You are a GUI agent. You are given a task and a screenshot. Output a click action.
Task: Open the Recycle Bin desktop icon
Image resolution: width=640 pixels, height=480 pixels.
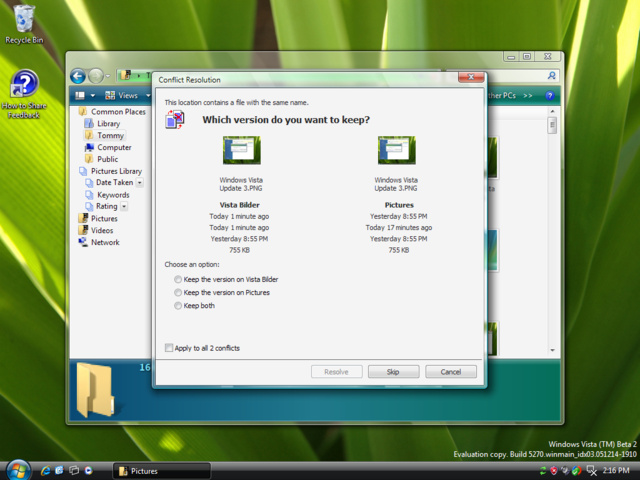pos(24,23)
